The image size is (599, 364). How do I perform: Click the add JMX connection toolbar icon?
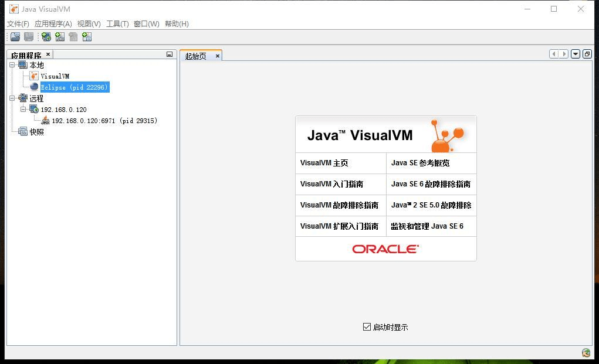pos(59,37)
